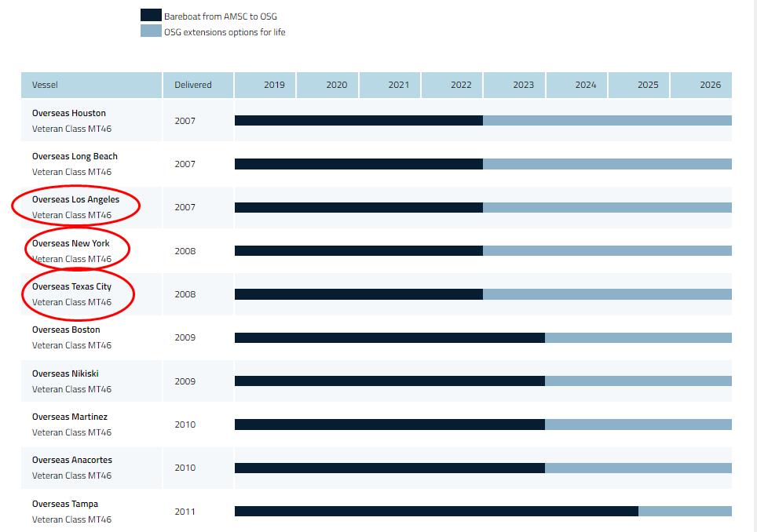
Task: Click "Veteran Class MT46" under Overseas Martinez
Action: (x=72, y=432)
